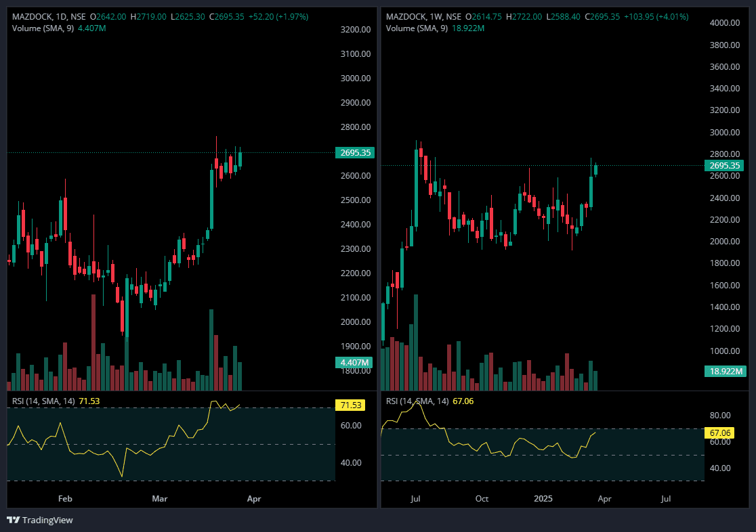The height and width of the screenshot is (532, 756).
Task: Click the 4000.00 label on the weekly price scale
Action: (725, 23)
